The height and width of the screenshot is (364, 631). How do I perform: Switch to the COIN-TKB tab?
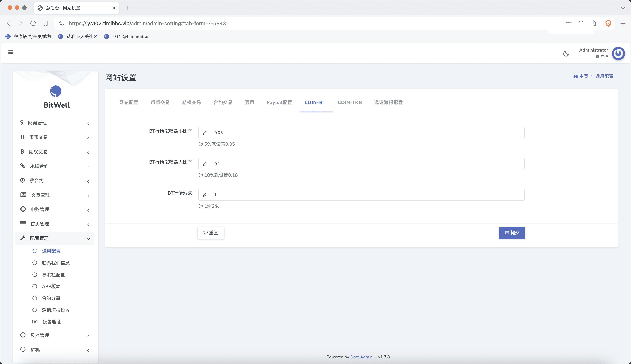pyautogui.click(x=349, y=102)
